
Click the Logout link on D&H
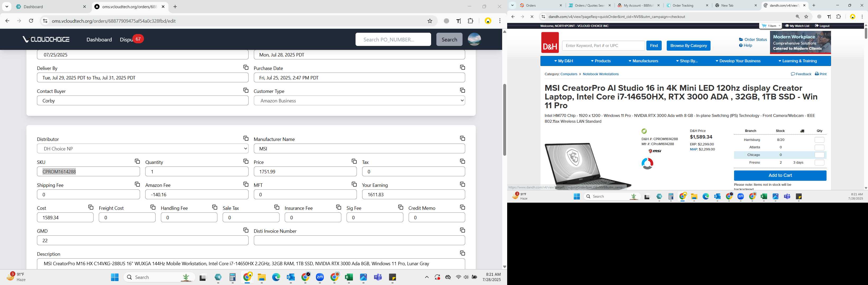(x=822, y=26)
